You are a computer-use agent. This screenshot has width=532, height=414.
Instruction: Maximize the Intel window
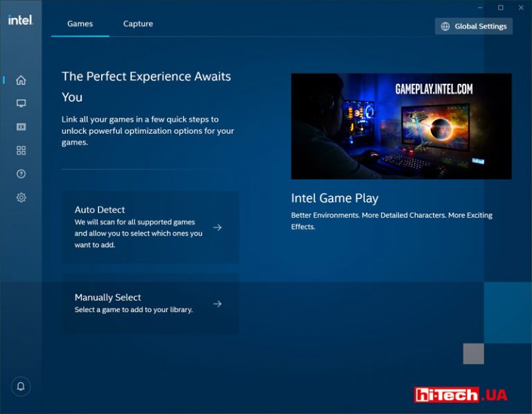pos(500,8)
